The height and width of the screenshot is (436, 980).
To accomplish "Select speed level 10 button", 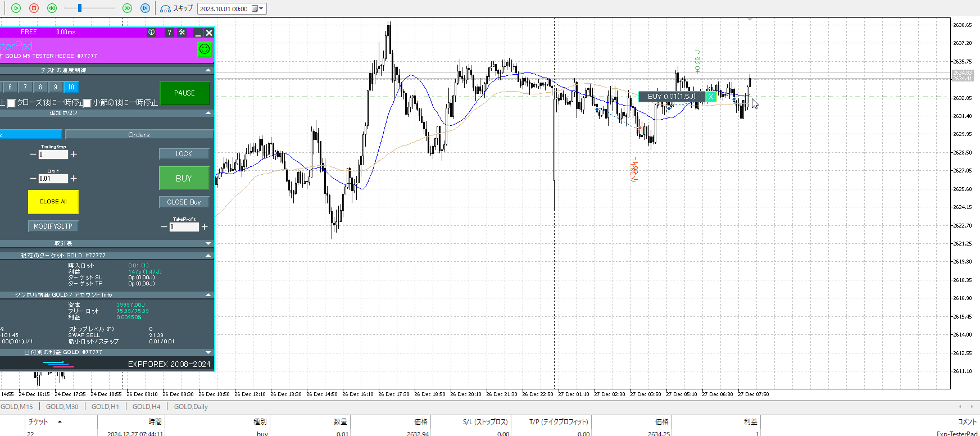I will [x=71, y=87].
